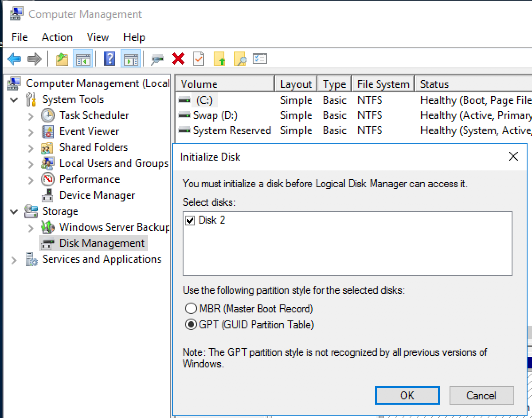This screenshot has height=418, width=532.
Task: Click the Connect/Refresh disk toolbar icon
Action: pos(157,59)
